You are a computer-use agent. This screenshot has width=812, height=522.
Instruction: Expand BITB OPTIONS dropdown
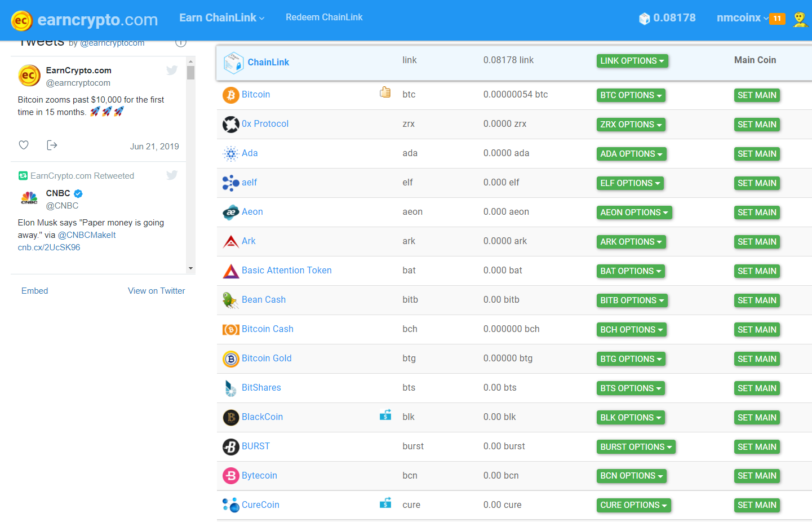tap(632, 300)
